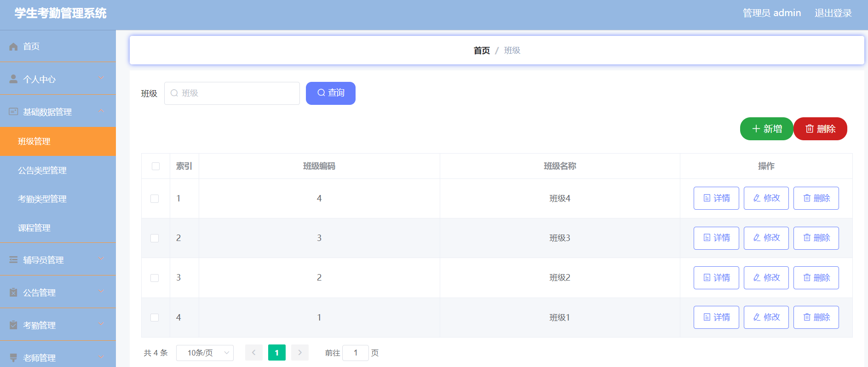Click the checklist icon beside 考勤管理

coord(13,325)
